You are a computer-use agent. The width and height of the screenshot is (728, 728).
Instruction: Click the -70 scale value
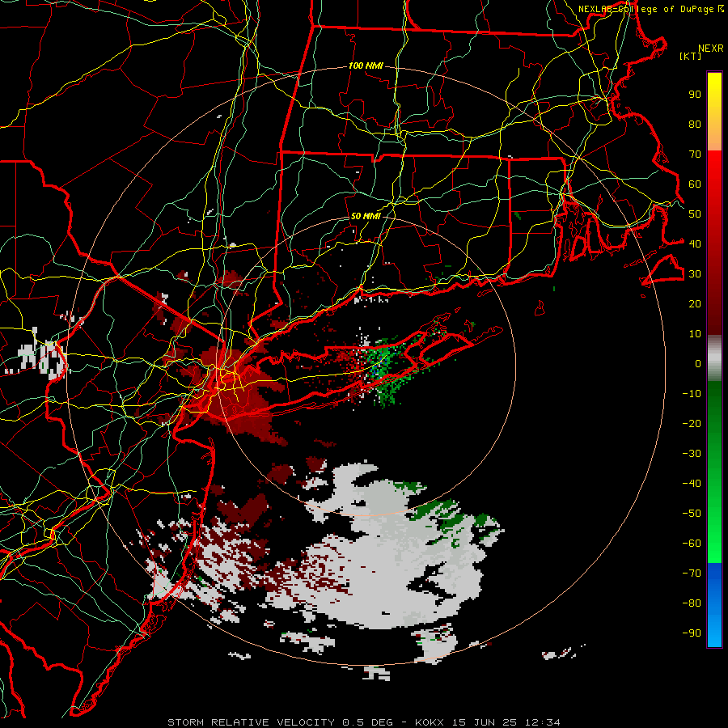[x=692, y=573]
